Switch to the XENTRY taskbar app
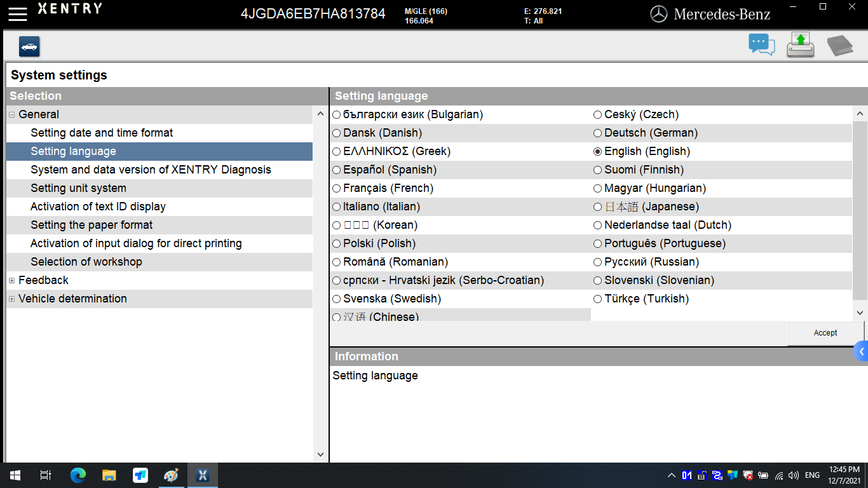This screenshot has width=868, height=488. point(203,475)
